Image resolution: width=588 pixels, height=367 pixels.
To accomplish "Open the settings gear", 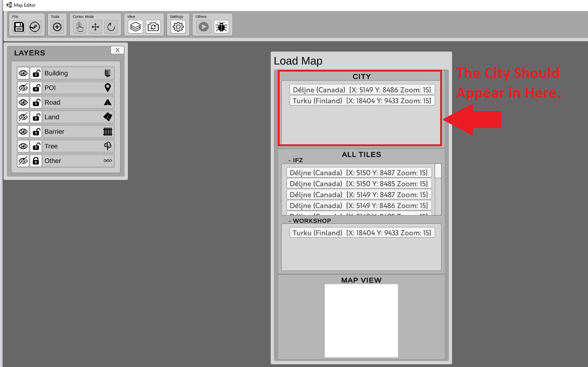I will click(178, 27).
